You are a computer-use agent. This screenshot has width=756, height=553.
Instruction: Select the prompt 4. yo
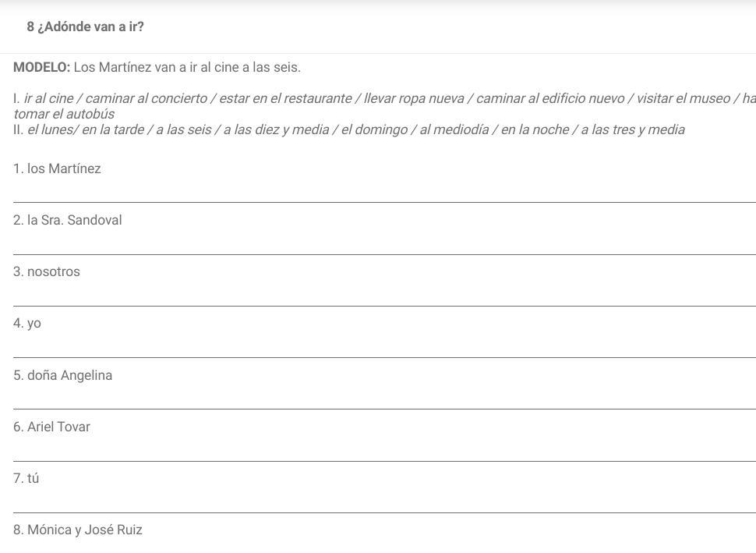[x=27, y=323]
